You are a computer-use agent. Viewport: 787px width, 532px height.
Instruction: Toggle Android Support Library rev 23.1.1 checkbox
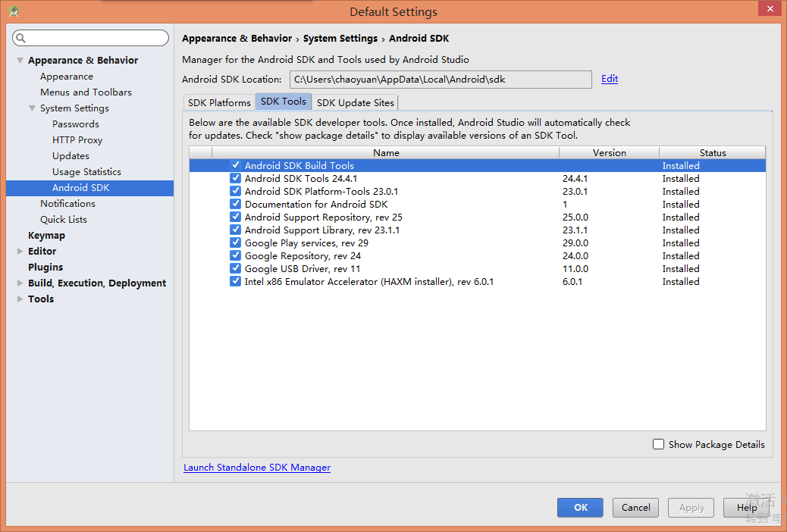pos(235,230)
